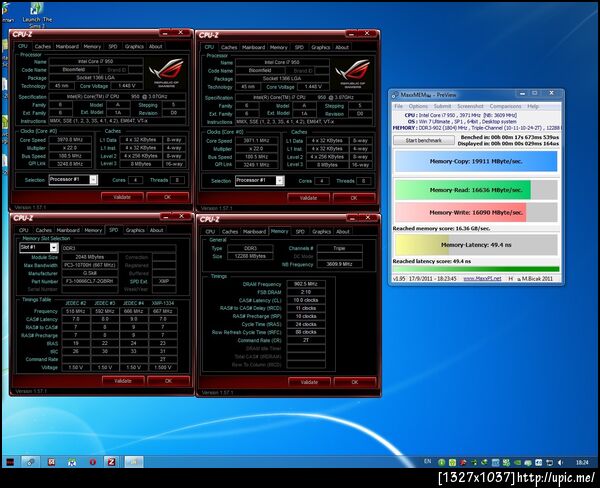Click the volume speaker icon in system tray
Screen dimensions: 600x488
(561, 463)
